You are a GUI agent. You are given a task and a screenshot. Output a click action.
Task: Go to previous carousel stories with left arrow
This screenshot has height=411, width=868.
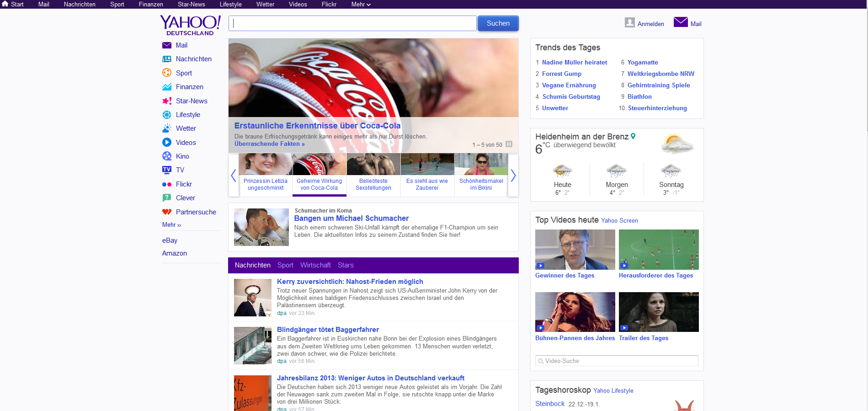pyautogui.click(x=234, y=176)
